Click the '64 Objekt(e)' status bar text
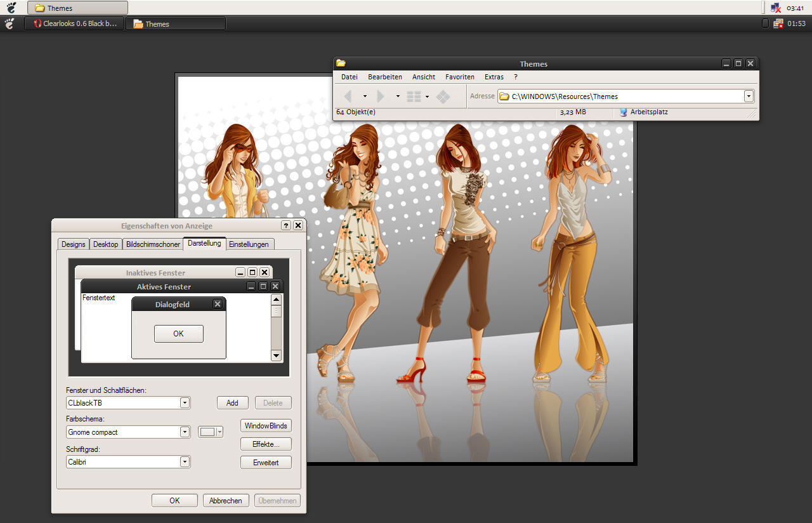Image resolution: width=812 pixels, height=523 pixels. click(356, 112)
